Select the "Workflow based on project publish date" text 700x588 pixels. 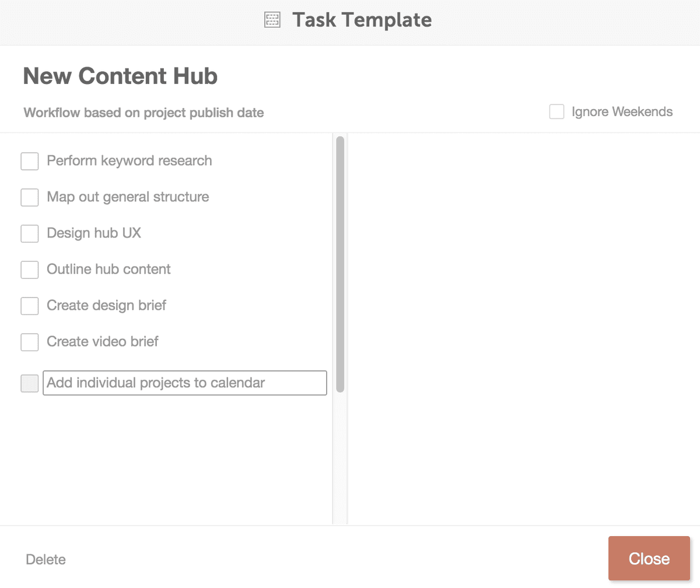click(143, 113)
